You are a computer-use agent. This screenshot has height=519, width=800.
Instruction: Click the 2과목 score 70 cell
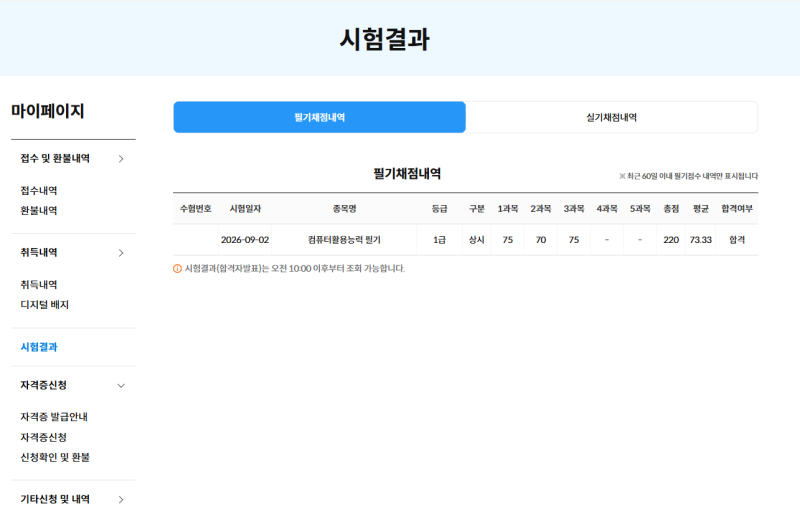pos(541,240)
